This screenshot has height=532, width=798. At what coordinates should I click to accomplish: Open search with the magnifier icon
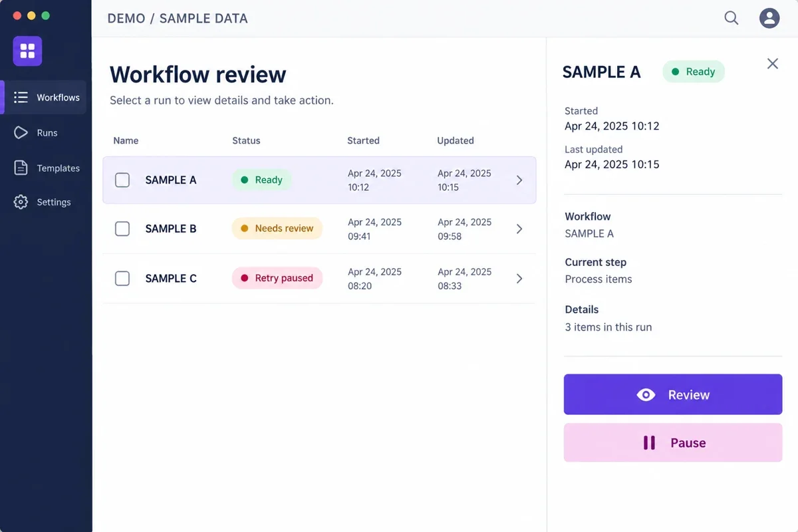point(731,18)
